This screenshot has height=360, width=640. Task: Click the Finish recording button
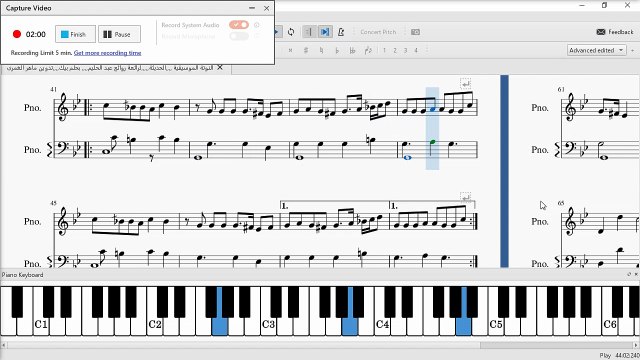[75, 34]
